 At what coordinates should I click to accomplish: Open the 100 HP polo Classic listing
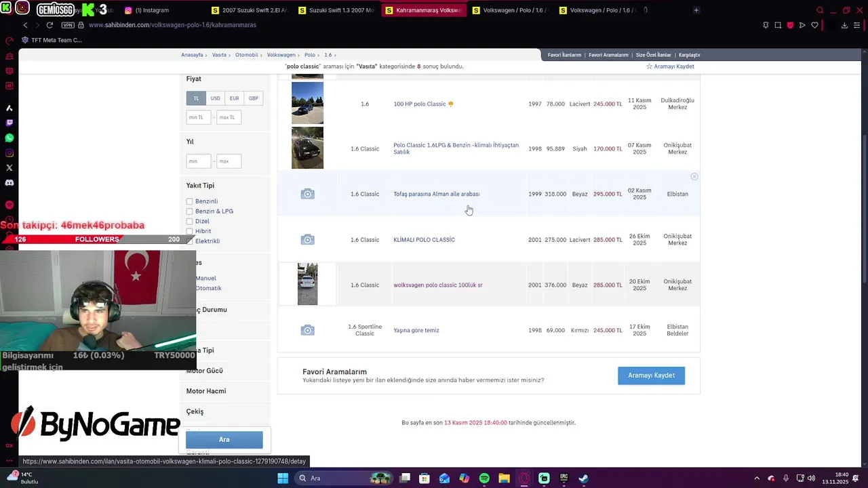(x=419, y=104)
